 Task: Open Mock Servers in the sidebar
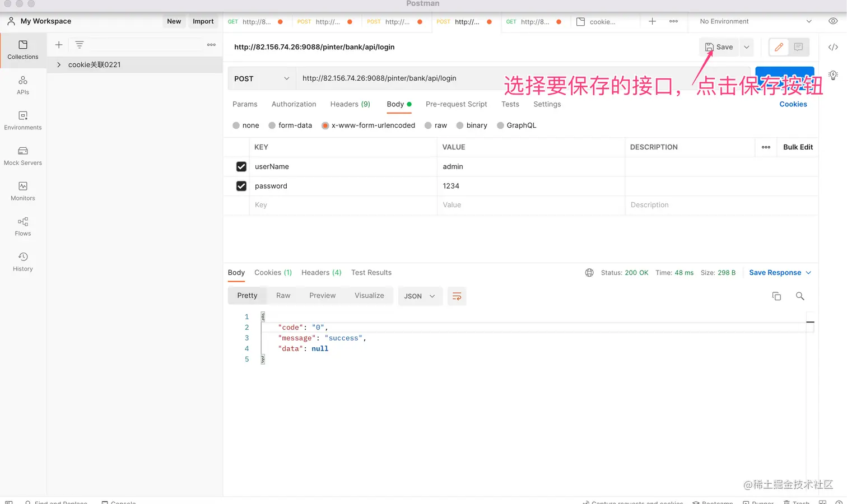(x=23, y=156)
